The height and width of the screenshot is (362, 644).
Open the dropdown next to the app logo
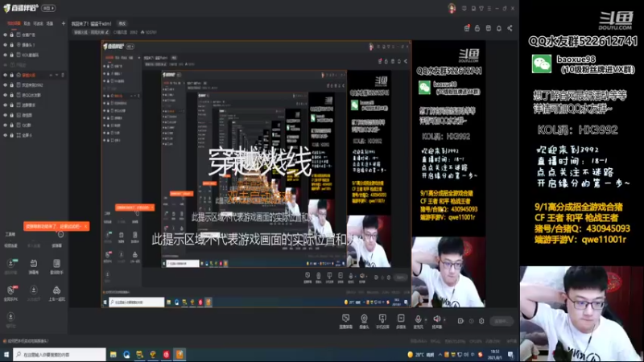coord(48,8)
